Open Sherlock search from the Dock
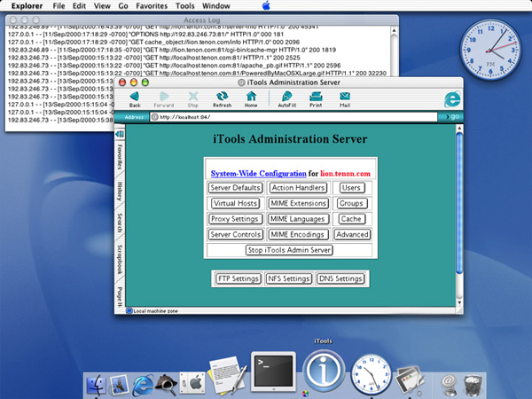 (166, 385)
